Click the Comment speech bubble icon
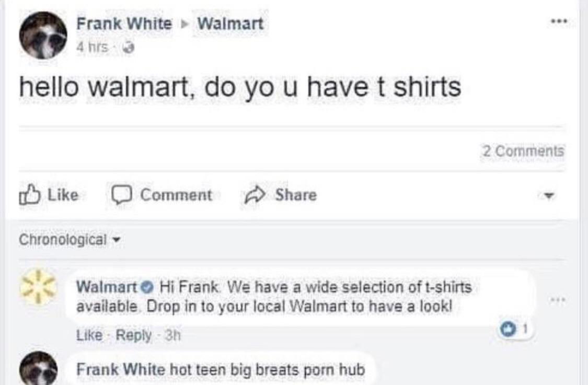The image size is (588, 385). 121,194
